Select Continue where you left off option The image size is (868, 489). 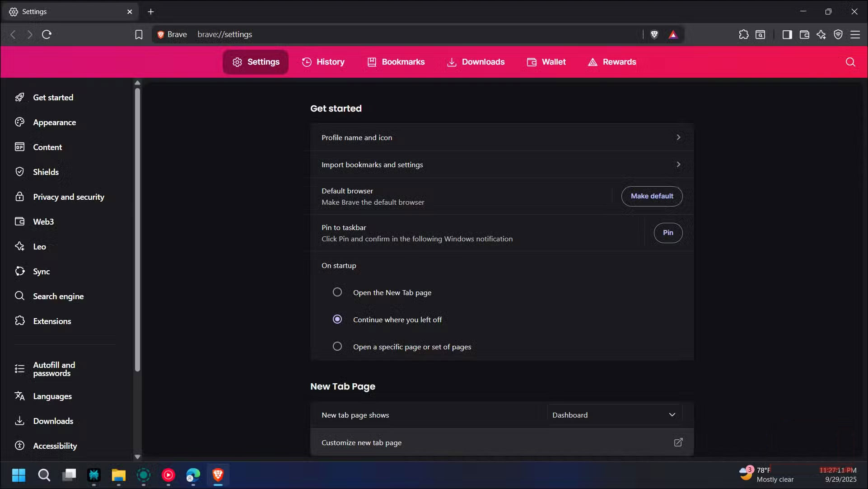(337, 319)
